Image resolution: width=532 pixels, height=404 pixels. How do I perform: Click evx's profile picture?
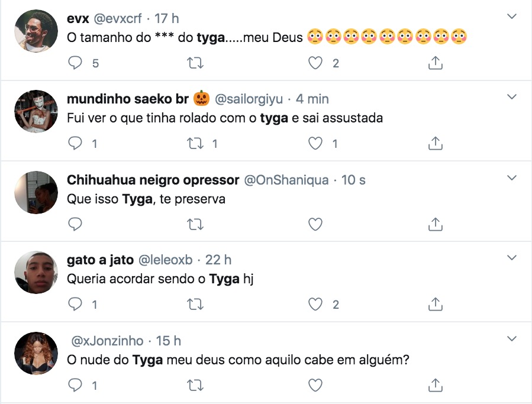[x=36, y=30]
